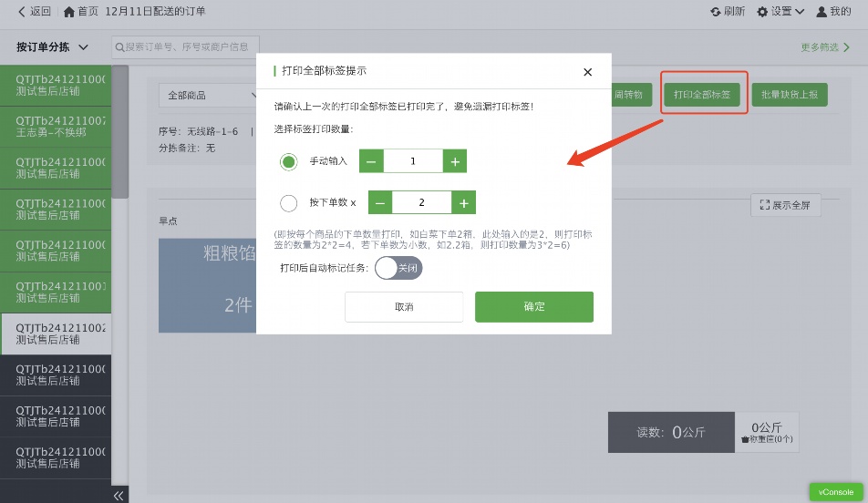Click plus for order quantity multiplier
868x503 pixels.
click(463, 202)
